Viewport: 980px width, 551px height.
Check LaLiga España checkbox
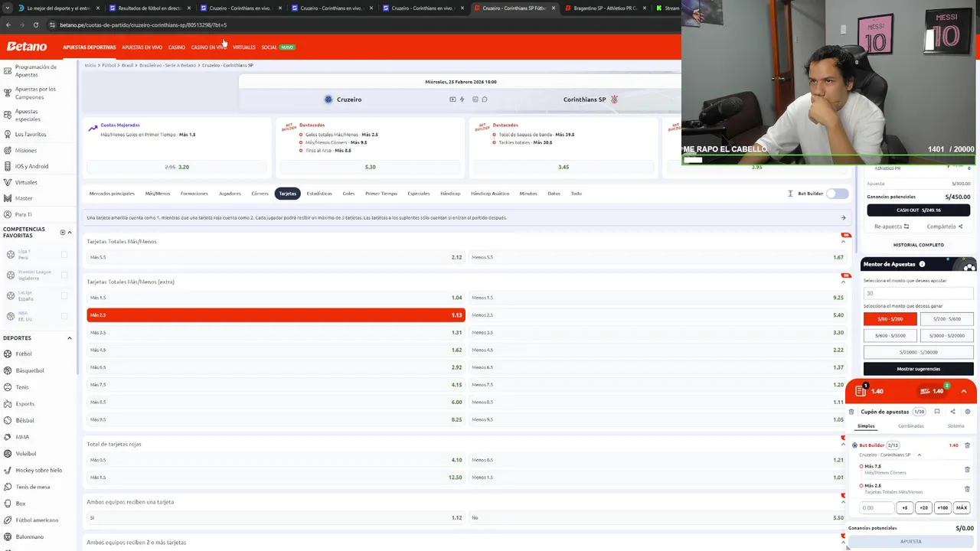64,295
